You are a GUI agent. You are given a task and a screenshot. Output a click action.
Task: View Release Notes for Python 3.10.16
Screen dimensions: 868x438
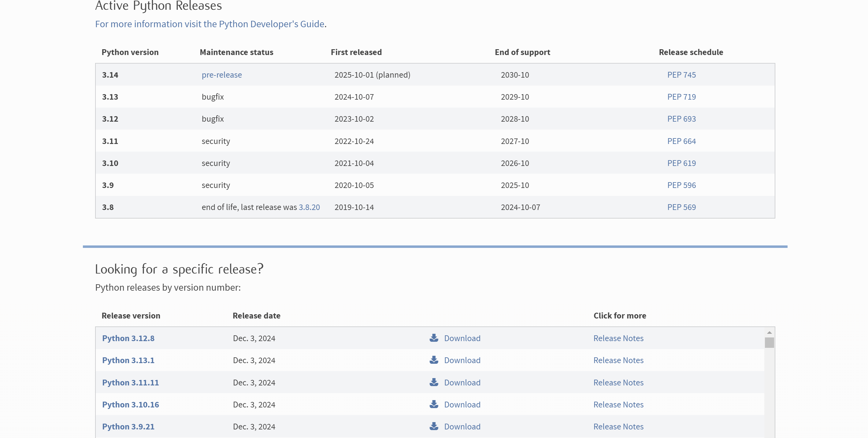click(618, 404)
